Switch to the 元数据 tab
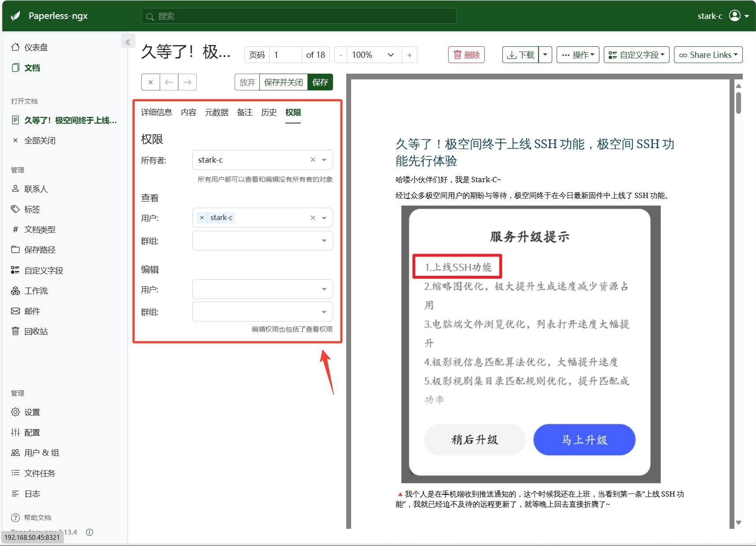This screenshot has height=546, width=756. tap(217, 112)
